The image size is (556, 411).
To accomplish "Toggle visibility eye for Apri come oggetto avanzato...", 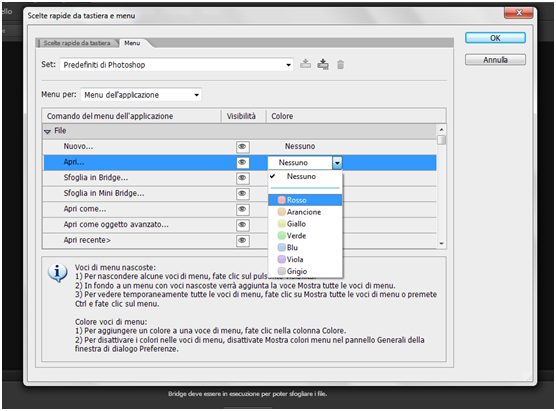I will pos(243,224).
